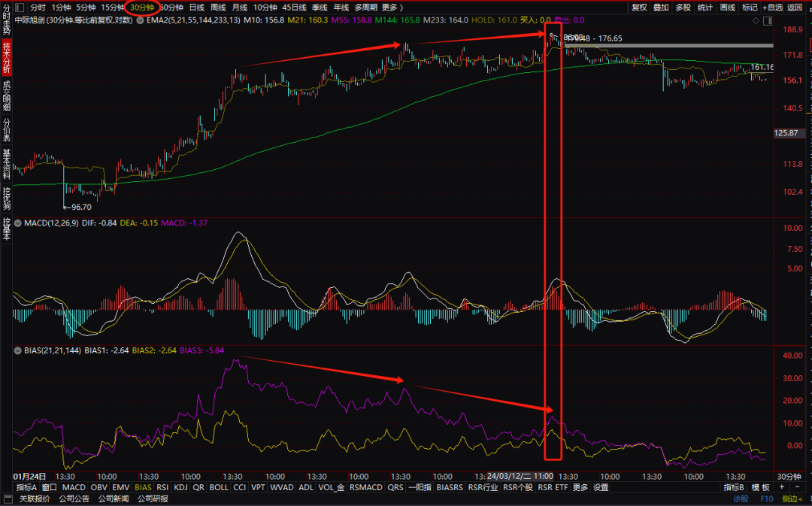Switch to 年线 yearly chart
Screen dimensions: 812x506
341,8
